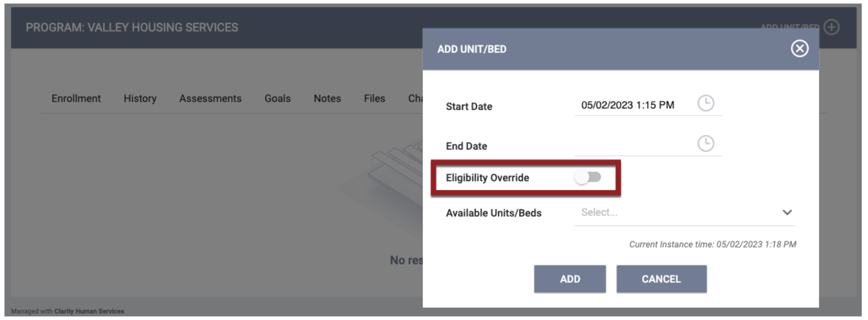The width and height of the screenshot is (868, 320).
Task: Click the Start Date input field
Action: pyautogui.click(x=634, y=105)
